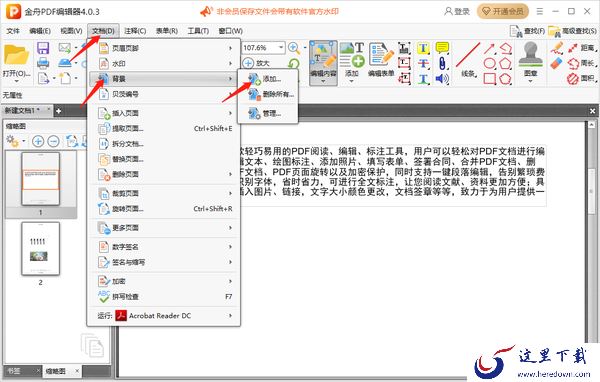Screen dimensions: 600x382
Task: Open the zoom percentage 107.6% dropdown
Action: click(281, 47)
